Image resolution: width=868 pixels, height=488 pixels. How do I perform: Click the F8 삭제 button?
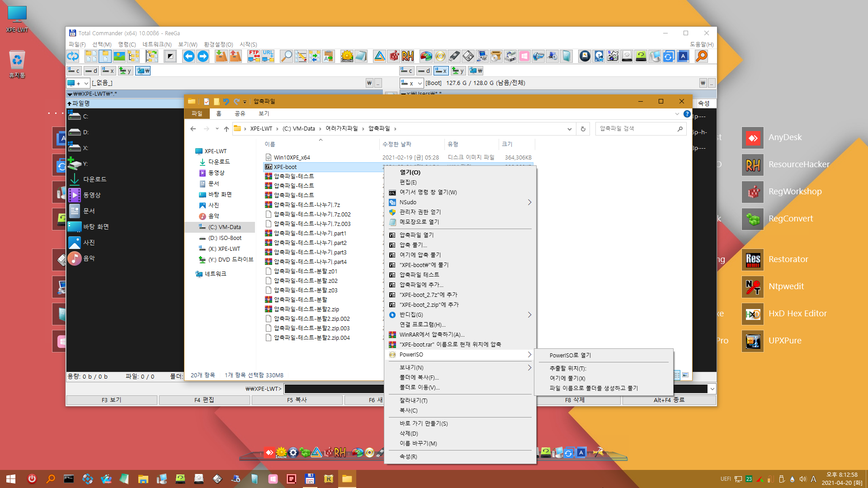[575, 400]
